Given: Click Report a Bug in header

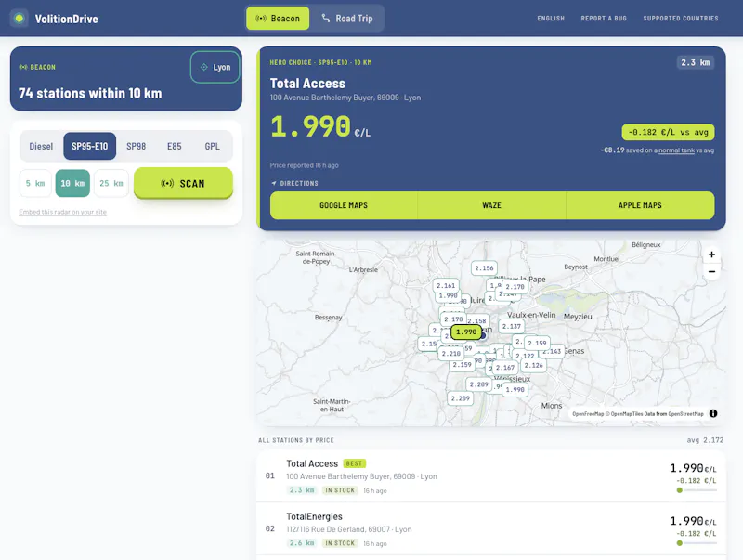Looking at the screenshot, I should (x=604, y=19).
